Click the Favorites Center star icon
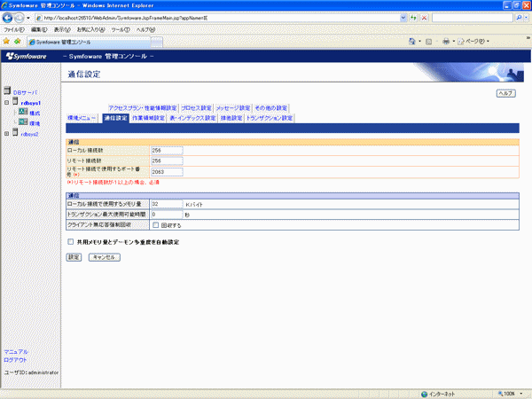 (6, 42)
